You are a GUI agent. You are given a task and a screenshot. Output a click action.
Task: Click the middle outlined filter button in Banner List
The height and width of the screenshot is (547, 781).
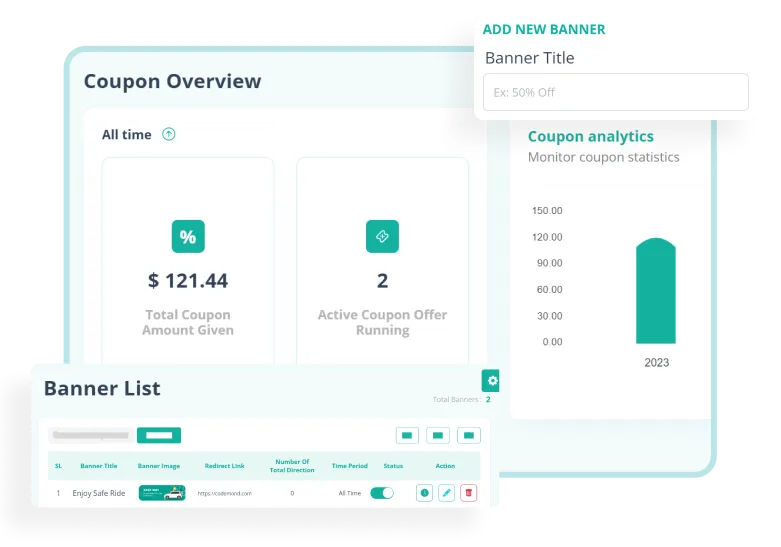[x=438, y=435]
